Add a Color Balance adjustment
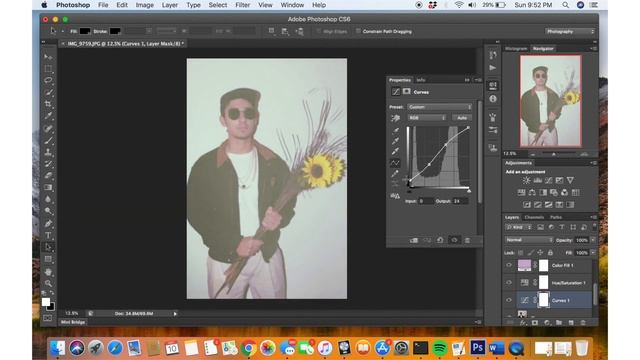 coord(532,192)
